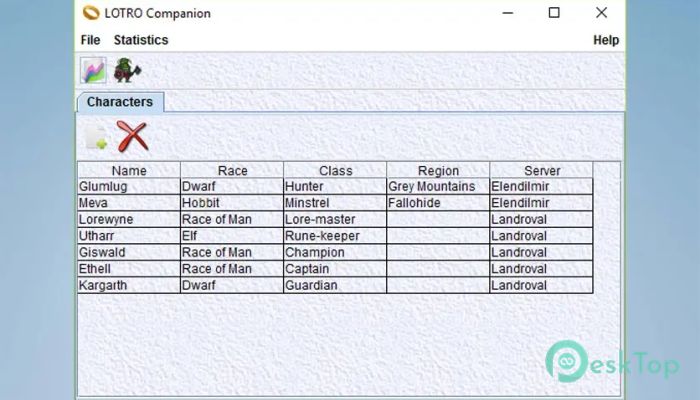Click the red X delete character icon
The height and width of the screenshot is (400, 700).
pos(132,136)
